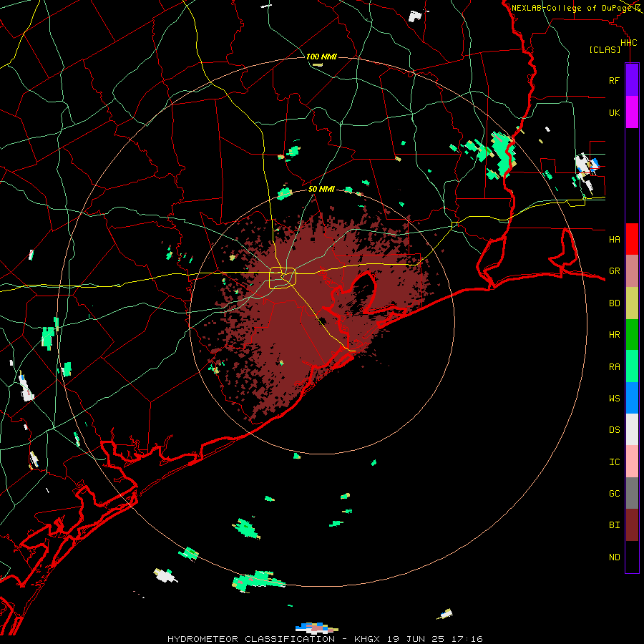Click the 19 JUN 25 date text

tap(416, 639)
